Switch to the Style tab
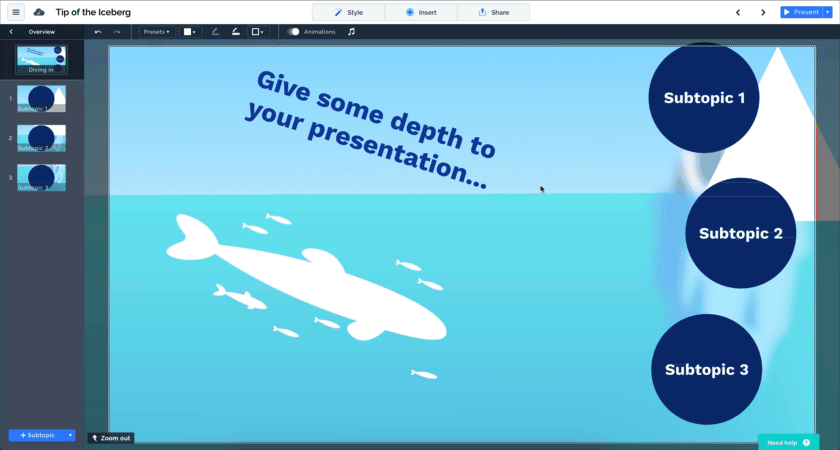Viewport: 840px width, 450px height. tap(348, 12)
